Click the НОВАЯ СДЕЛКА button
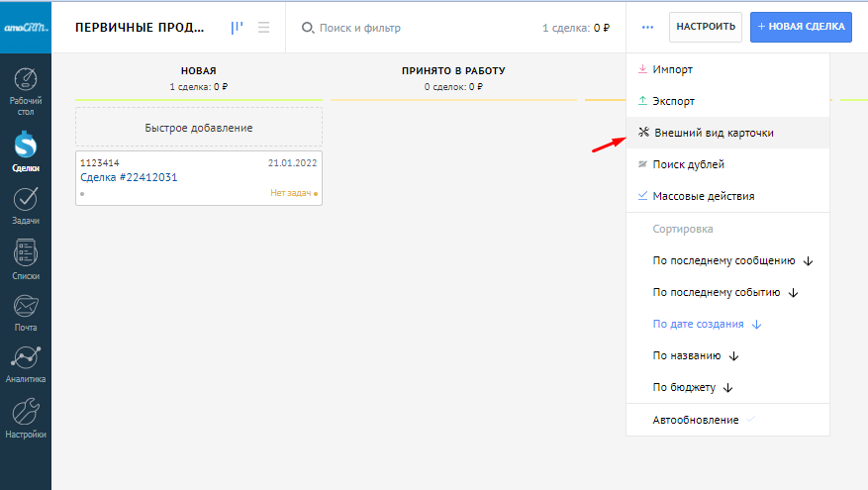This screenshot has height=490, width=868. (800, 28)
